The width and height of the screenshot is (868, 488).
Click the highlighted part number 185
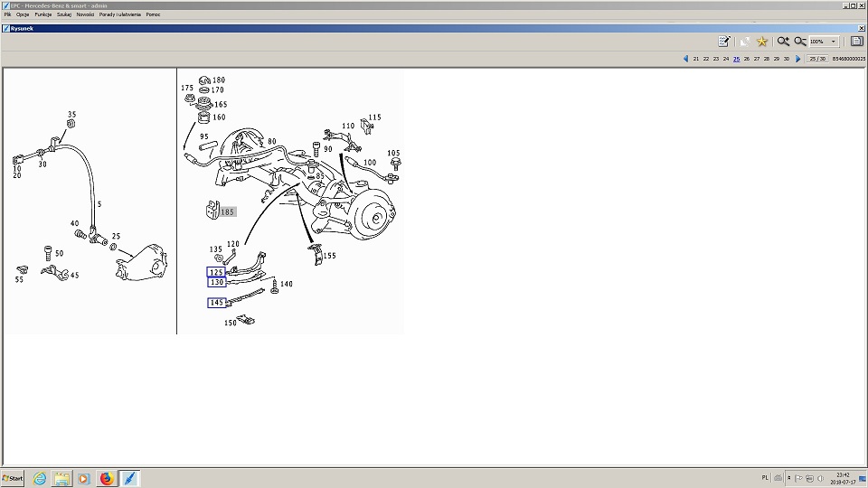coord(227,212)
